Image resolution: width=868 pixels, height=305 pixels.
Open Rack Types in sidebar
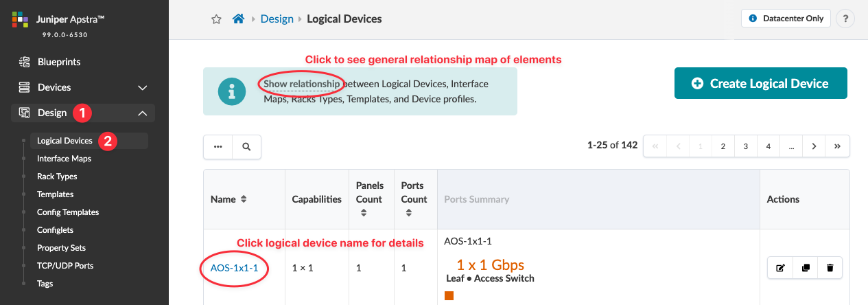pyautogui.click(x=57, y=177)
